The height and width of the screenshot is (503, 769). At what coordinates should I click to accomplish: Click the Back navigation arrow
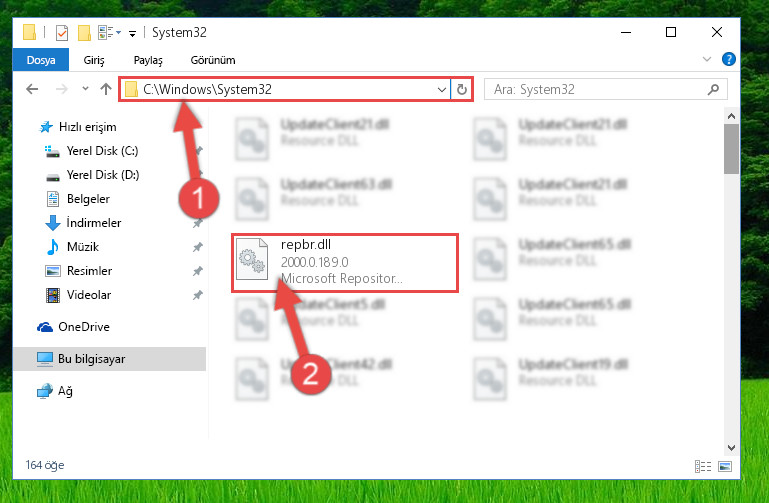(32, 89)
